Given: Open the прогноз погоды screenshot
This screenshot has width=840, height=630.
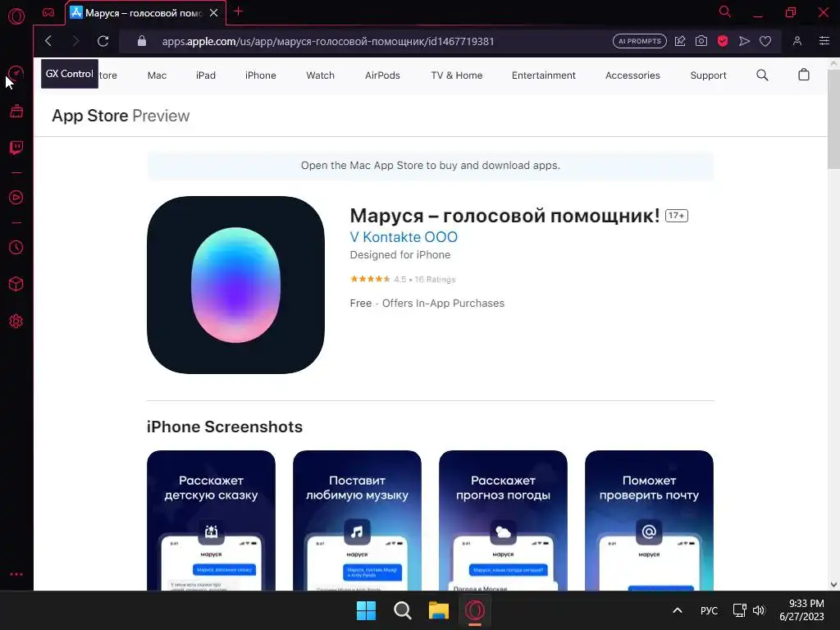Looking at the screenshot, I should (503, 520).
